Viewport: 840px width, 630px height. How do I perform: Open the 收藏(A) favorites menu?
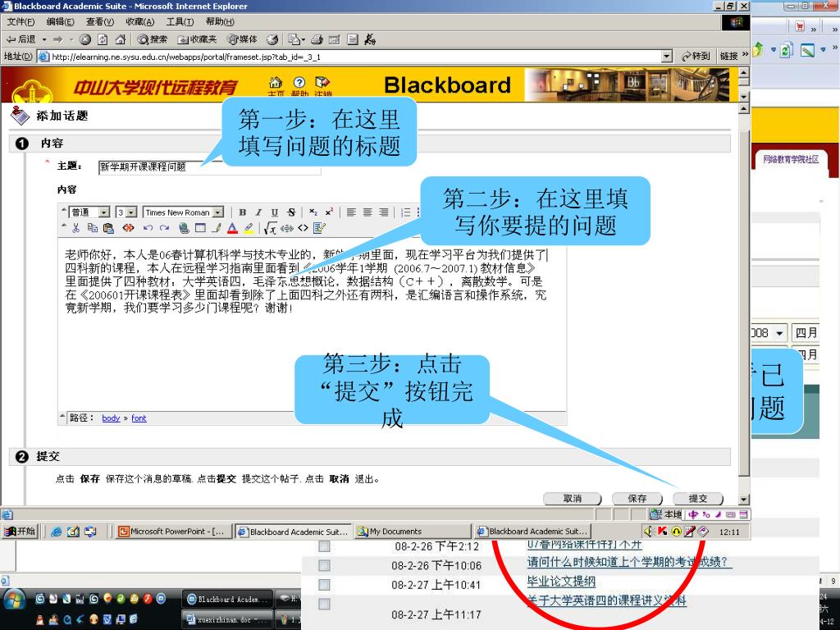(139, 21)
